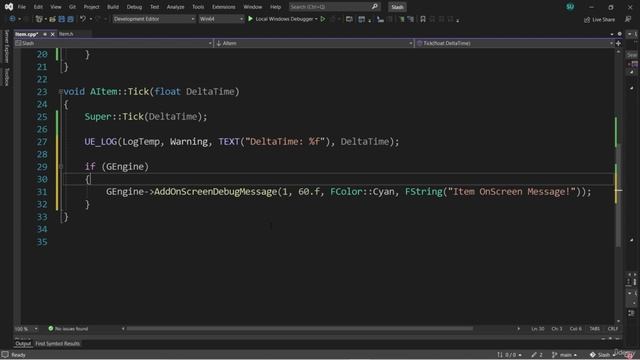
Task: Open the Tools menu
Action: (198, 7)
